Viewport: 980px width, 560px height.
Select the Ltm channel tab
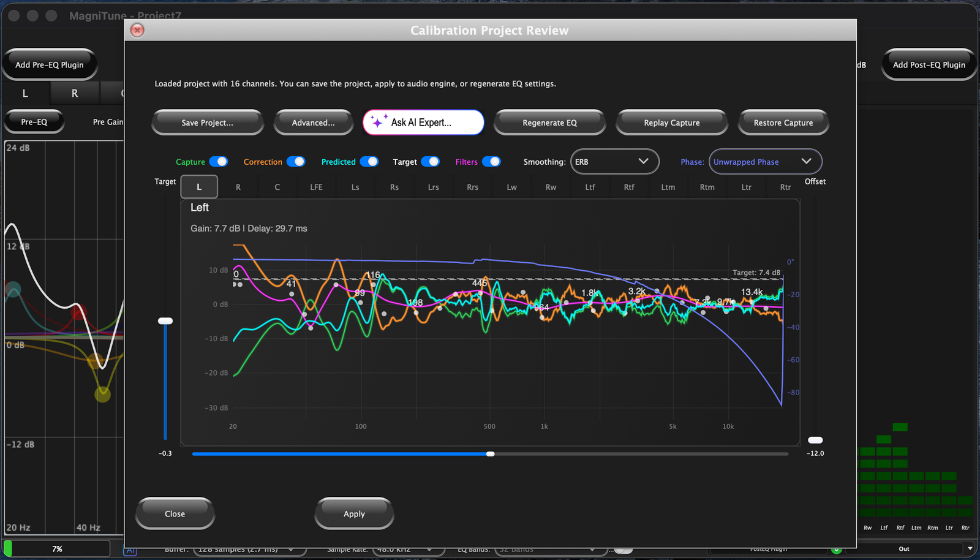[668, 187]
